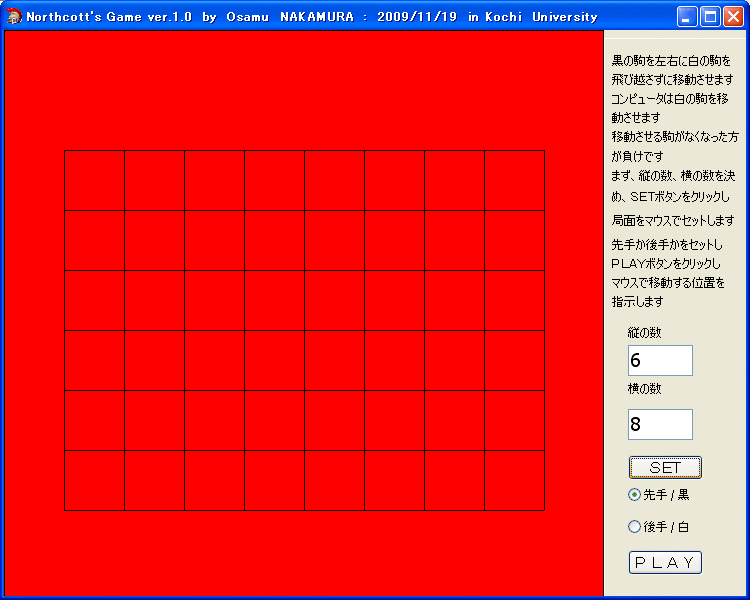Minimize the Northcott's Game window

(x=687, y=17)
